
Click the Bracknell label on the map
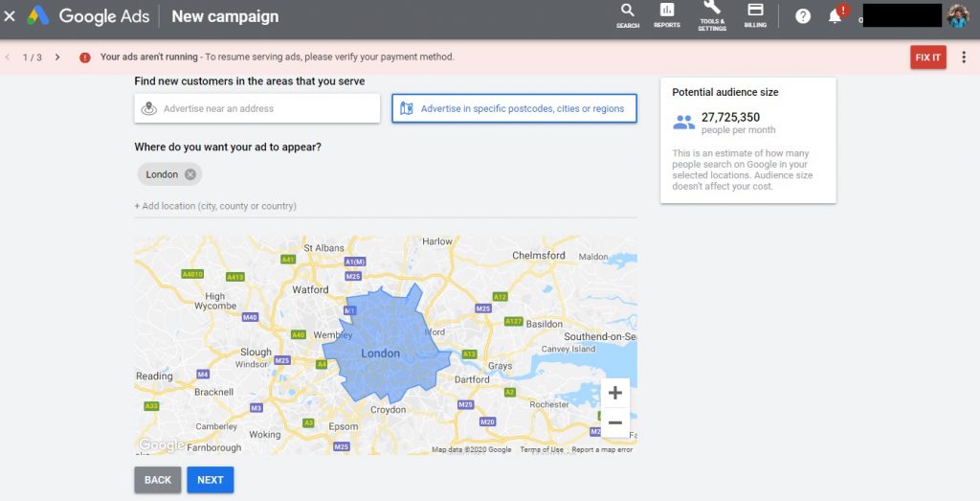point(213,392)
